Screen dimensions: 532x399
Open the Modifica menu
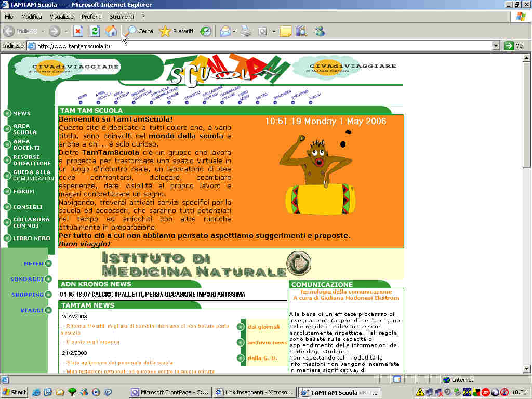click(32, 17)
